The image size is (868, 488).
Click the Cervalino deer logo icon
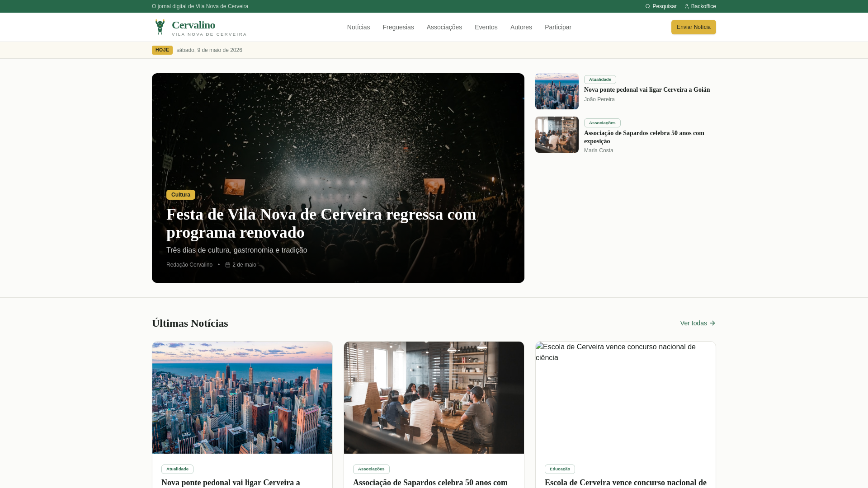(x=160, y=27)
